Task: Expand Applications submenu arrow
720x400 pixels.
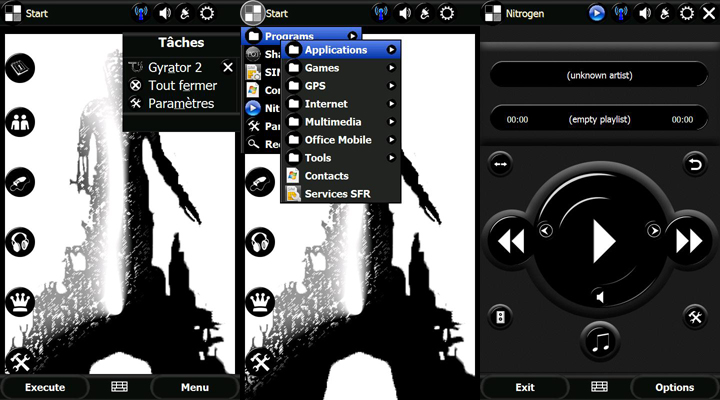Action: [391, 50]
